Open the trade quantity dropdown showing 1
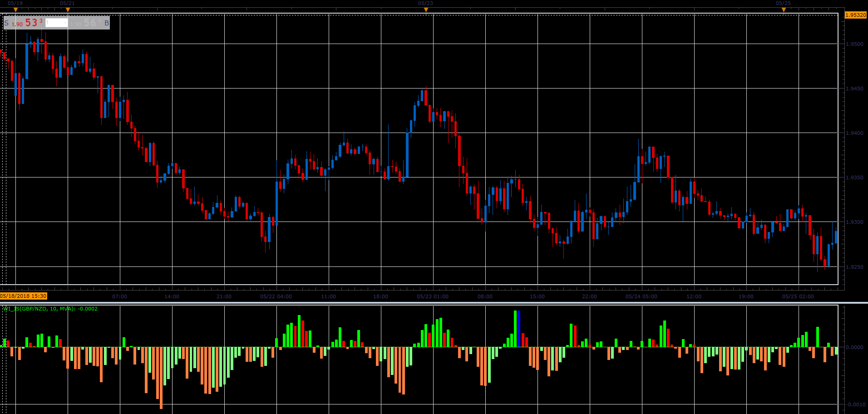This screenshot has width=868, height=414. (56, 23)
